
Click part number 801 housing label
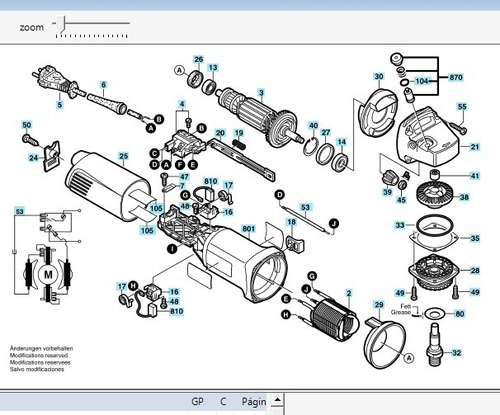click(x=249, y=229)
